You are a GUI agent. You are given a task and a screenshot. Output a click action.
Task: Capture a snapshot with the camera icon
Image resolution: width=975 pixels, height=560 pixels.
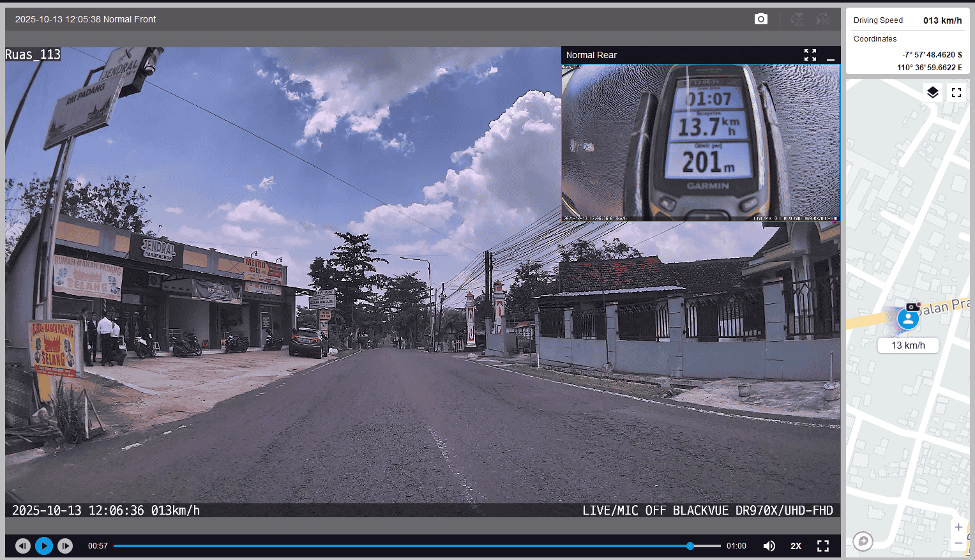pos(760,19)
